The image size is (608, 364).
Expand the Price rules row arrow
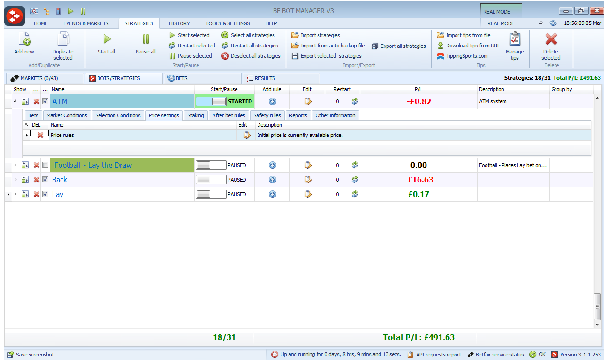click(x=26, y=135)
